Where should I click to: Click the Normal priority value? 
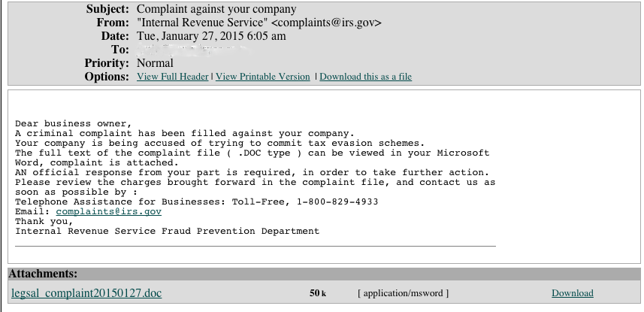tap(155, 63)
